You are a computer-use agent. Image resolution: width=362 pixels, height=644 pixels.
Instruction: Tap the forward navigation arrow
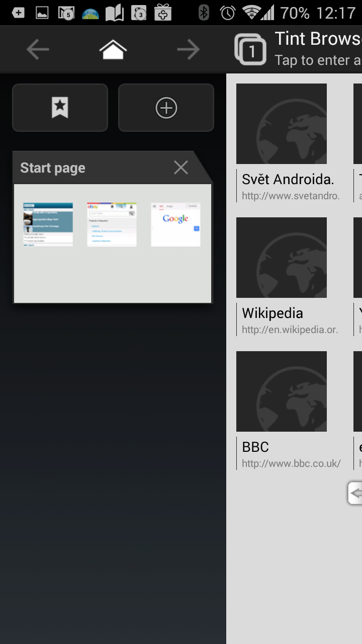(189, 49)
